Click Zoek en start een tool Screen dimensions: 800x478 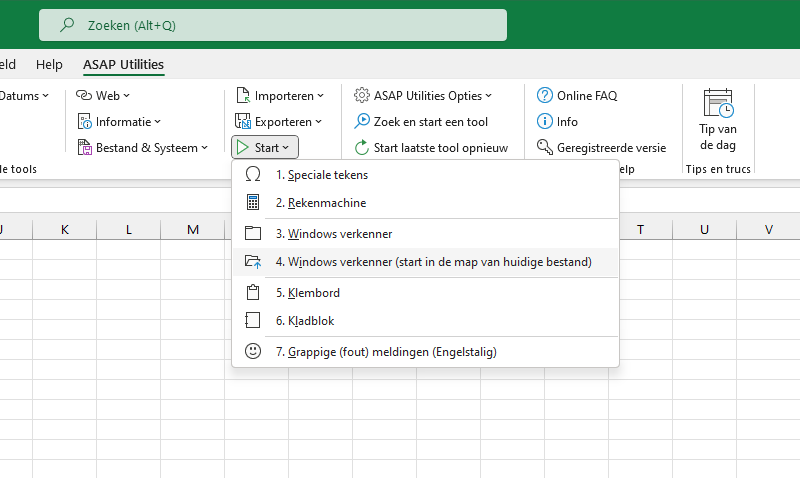click(421, 121)
